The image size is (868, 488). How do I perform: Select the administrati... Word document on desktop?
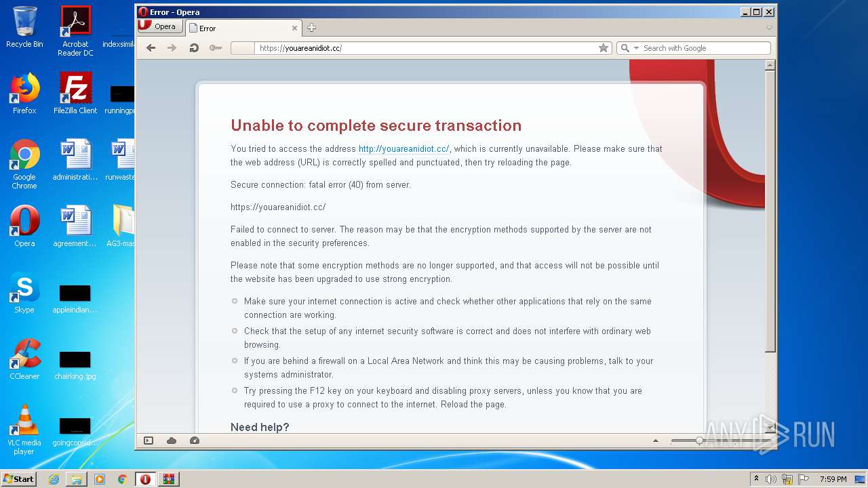(75, 160)
